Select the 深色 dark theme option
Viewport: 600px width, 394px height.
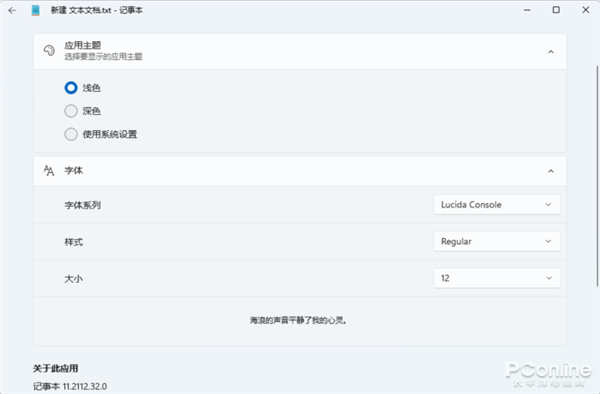[71, 111]
